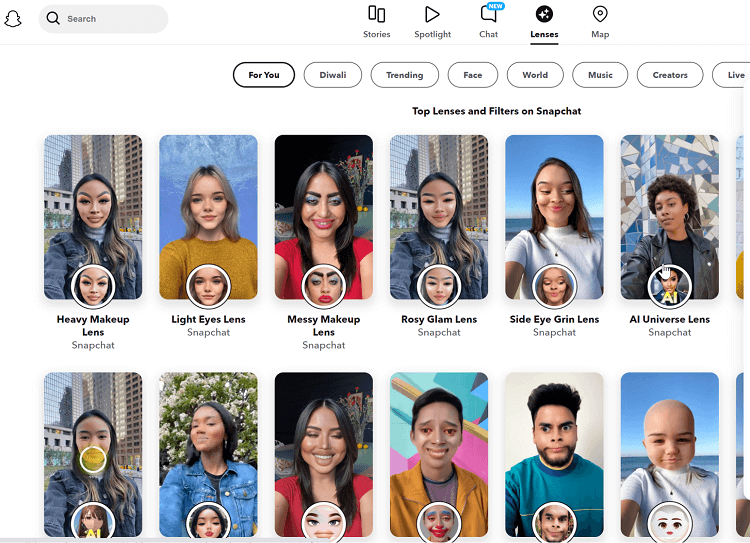The height and width of the screenshot is (543, 750).
Task: Open the Stories section icon
Action: point(377,14)
